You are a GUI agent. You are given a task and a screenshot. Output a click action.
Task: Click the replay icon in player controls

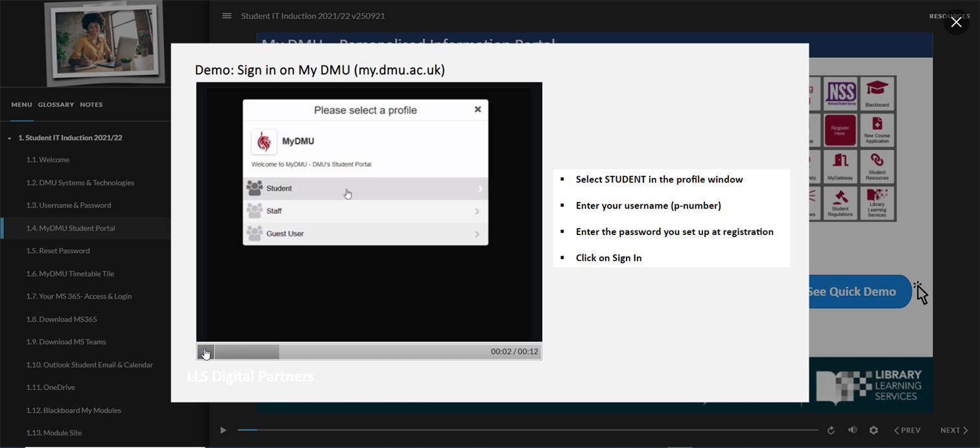831,430
